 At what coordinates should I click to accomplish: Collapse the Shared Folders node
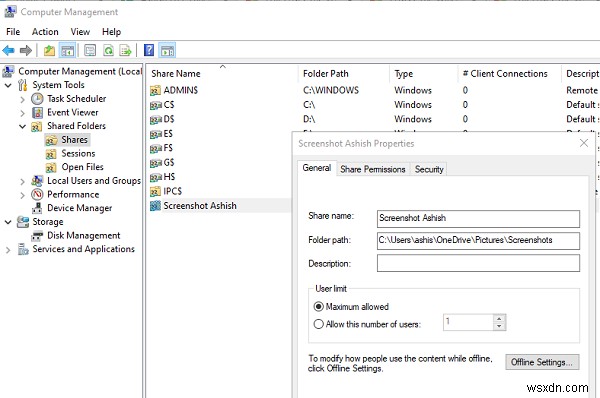(23, 126)
